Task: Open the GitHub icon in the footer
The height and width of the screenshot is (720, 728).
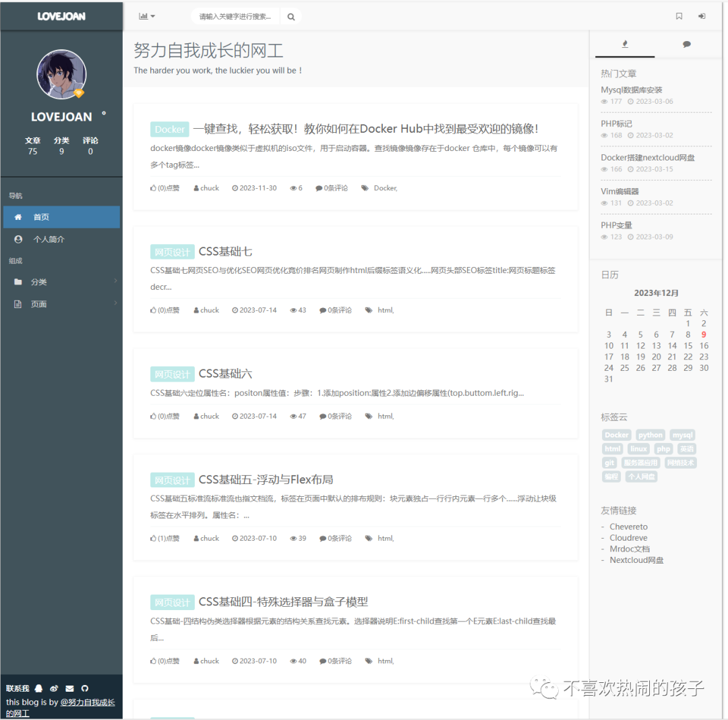Action: (84, 688)
